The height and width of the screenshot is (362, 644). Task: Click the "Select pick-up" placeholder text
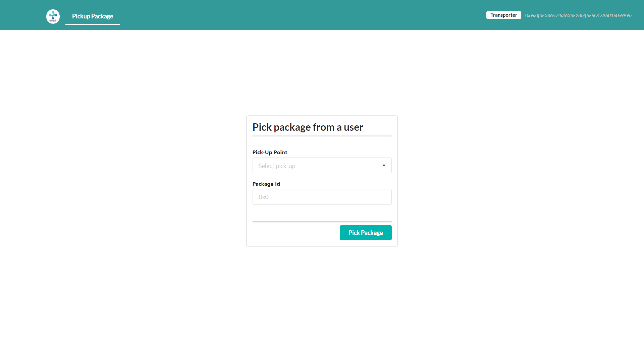(x=277, y=166)
